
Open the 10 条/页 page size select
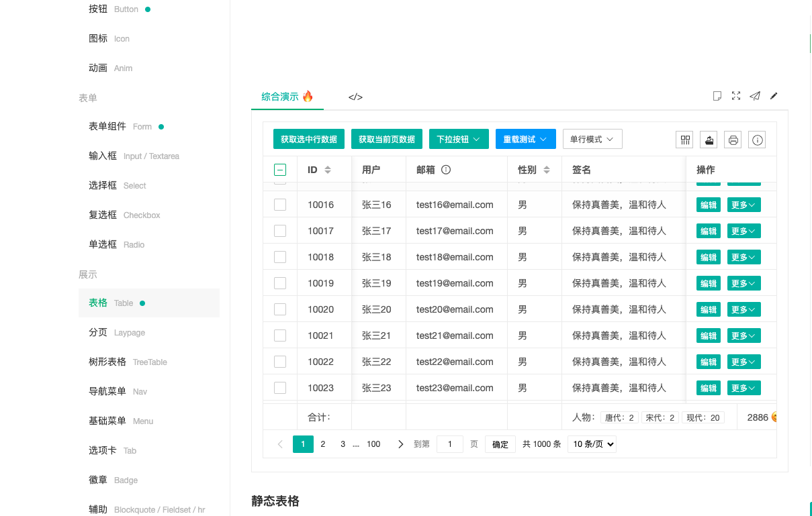point(592,444)
